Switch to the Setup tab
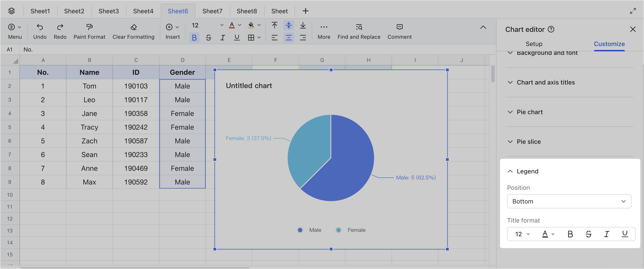This screenshot has height=269, width=644. click(534, 44)
